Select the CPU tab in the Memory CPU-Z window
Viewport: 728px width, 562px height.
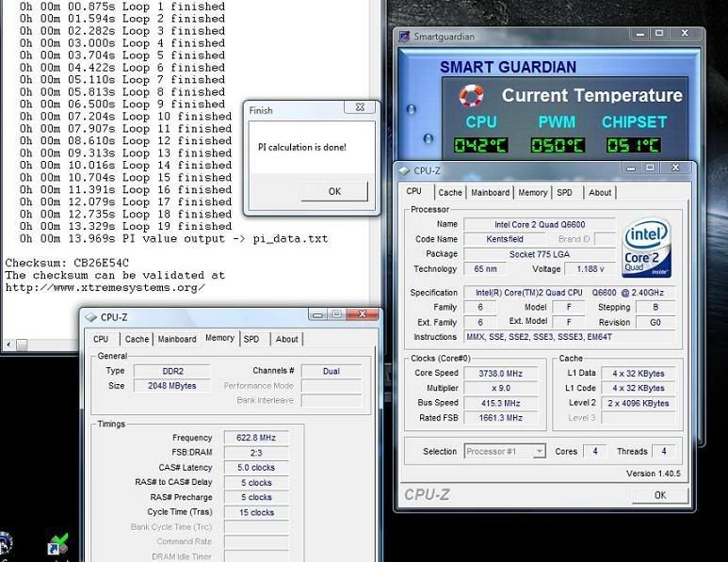(x=101, y=339)
